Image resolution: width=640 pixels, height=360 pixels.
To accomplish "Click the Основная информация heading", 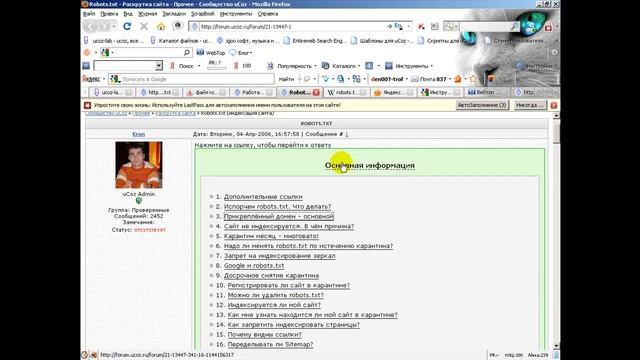I will [x=370, y=165].
